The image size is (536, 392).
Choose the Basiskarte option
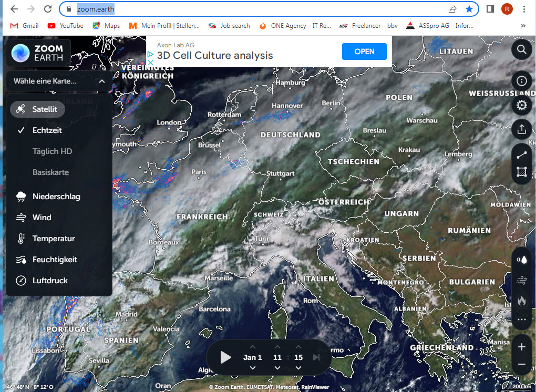pos(50,172)
